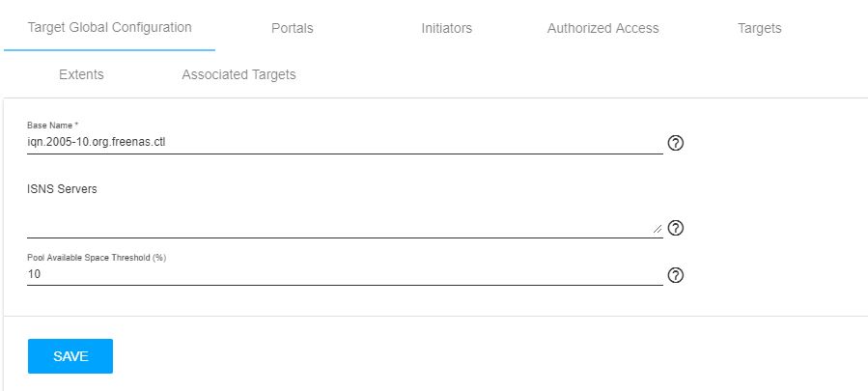The image size is (868, 391).
Task: View the Extents tab
Action: (x=81, y=74)
